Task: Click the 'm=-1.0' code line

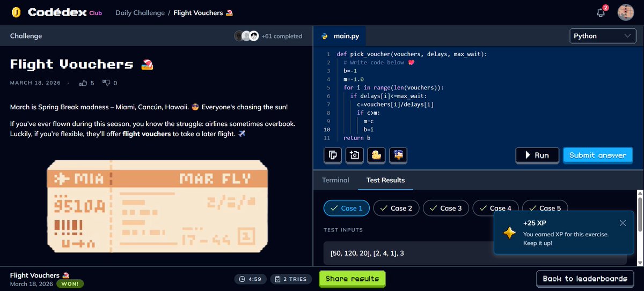Action: pyautogui.click(x=354, y=79)
